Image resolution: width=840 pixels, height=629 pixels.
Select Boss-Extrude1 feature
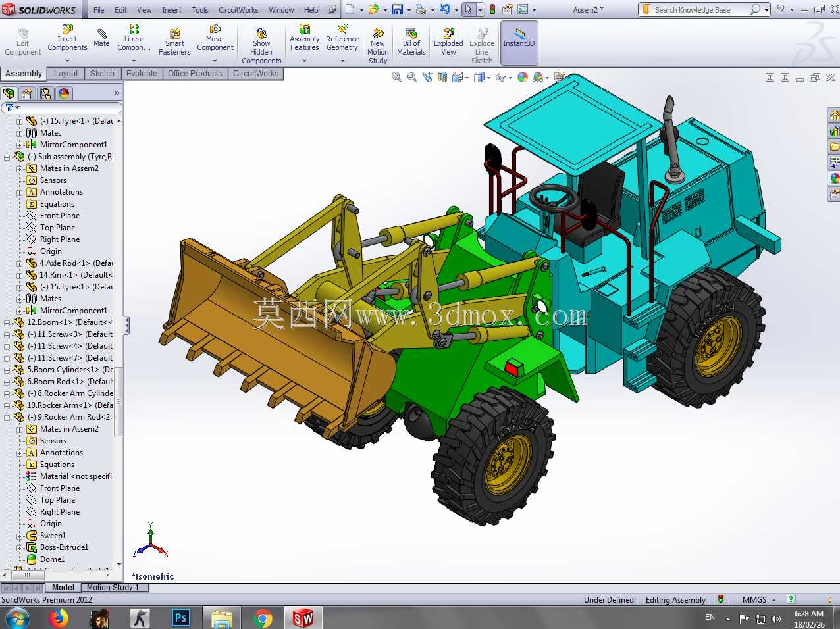(x=64, y=547)
